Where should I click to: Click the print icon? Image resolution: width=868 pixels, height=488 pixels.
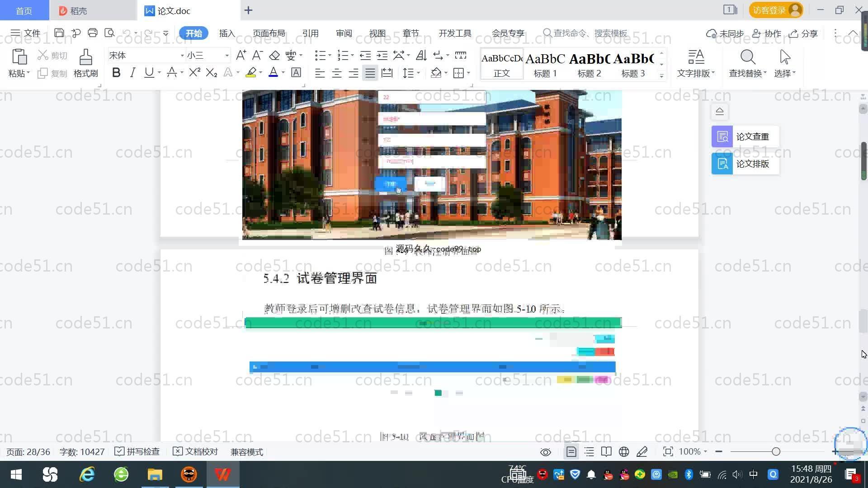tap(93, 33)
